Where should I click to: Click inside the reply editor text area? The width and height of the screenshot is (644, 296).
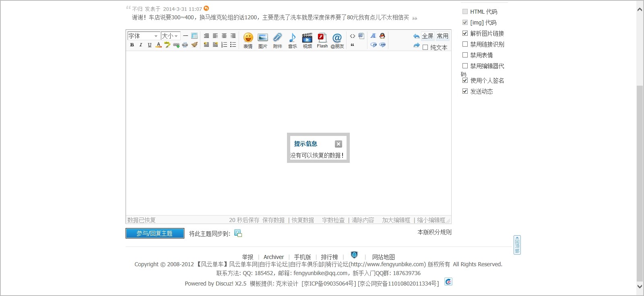[x=288, y=133]
